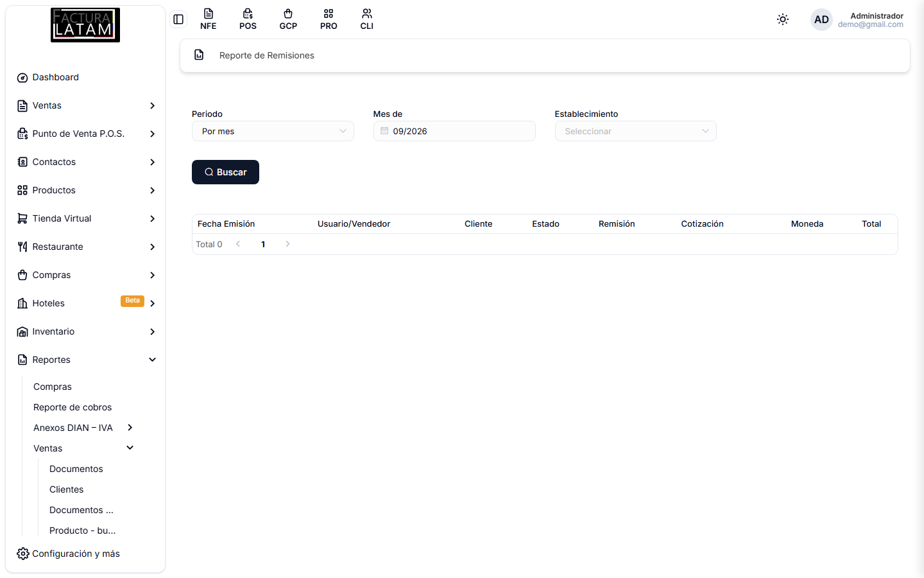Viewport: 924px width, 578px height.
Task: Open the GCP shortcut
Action: pos(288,19)
